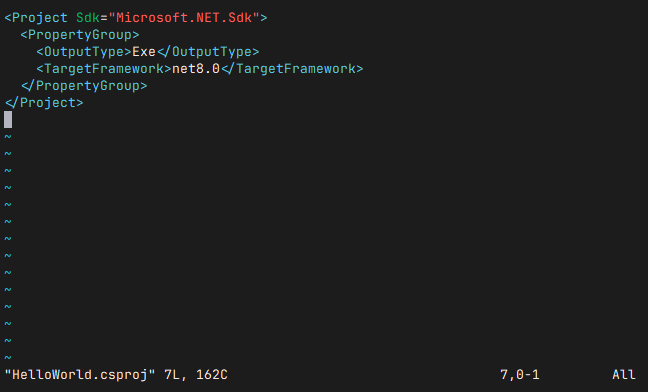The height and width of the screenshot is (392, 648).
Task: Click the opening Project tag name
Action: 40,18
